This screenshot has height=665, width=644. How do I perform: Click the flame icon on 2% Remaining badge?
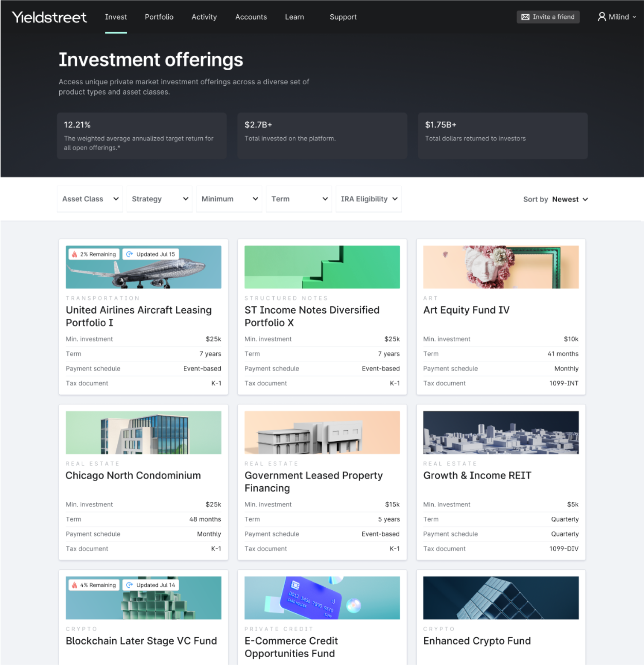pyautogui.click(x=75, y=254)
